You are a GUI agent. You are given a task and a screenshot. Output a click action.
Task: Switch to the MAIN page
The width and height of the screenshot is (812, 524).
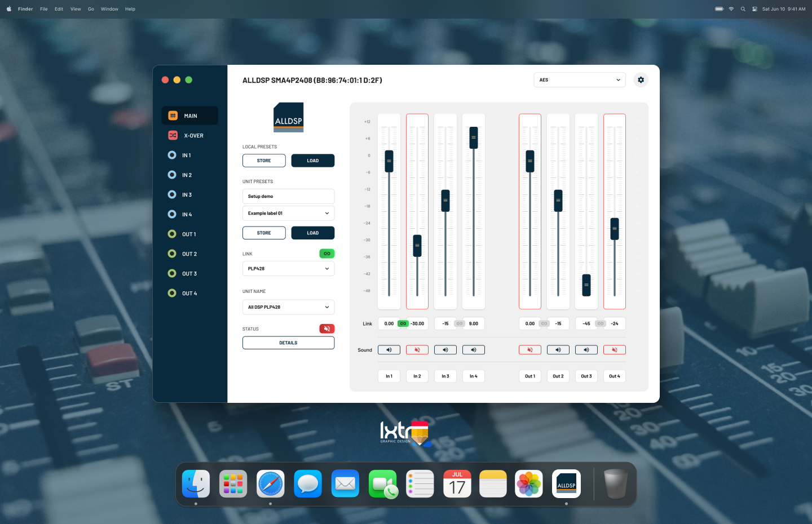pos(190,116)
